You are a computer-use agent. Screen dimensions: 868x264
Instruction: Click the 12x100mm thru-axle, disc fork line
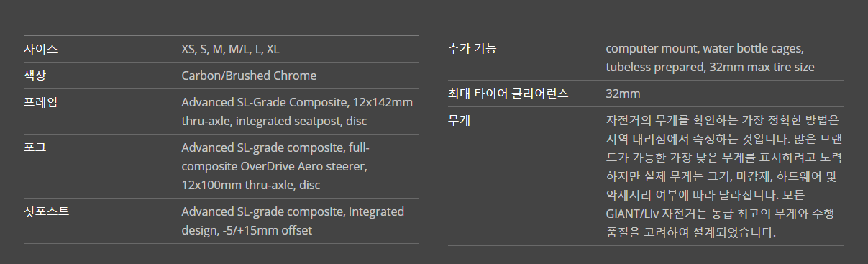pos(251,185)
